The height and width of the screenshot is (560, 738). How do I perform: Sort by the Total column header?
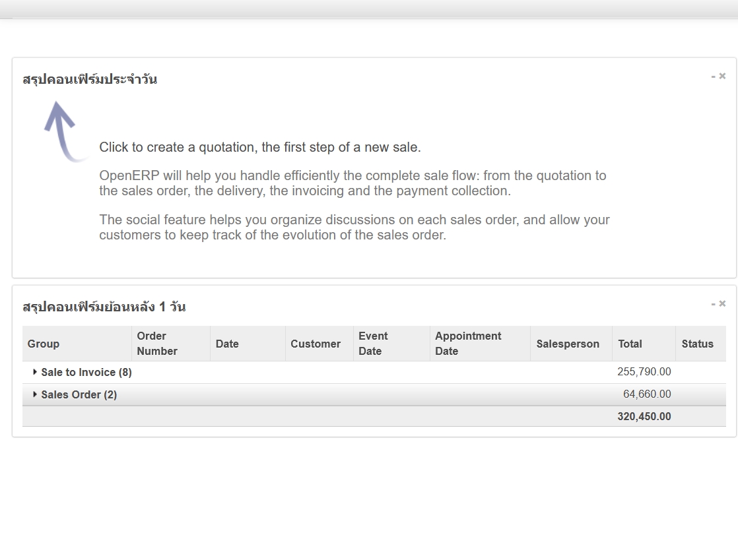[x=630, y=344]
